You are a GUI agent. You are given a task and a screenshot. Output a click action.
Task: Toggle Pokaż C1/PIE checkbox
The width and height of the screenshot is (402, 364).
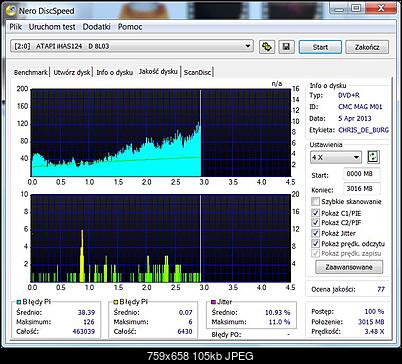pyautogui.click(x=315, y=213)
